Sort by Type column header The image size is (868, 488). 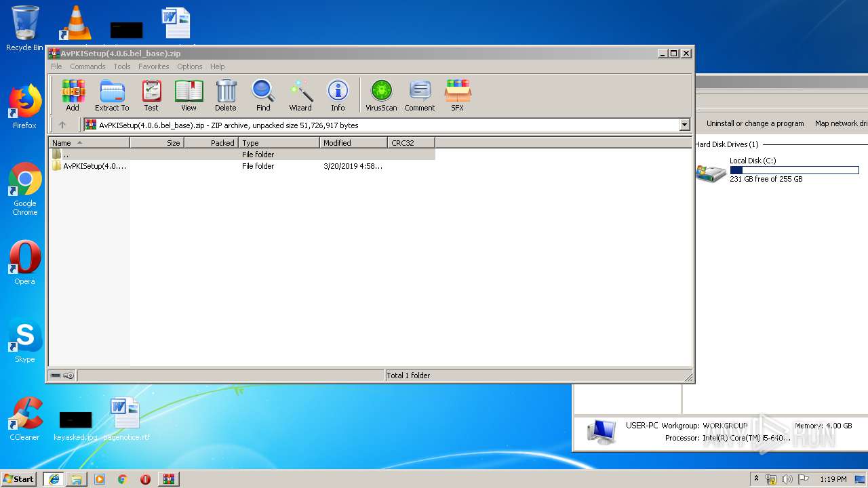coord(279,142)
